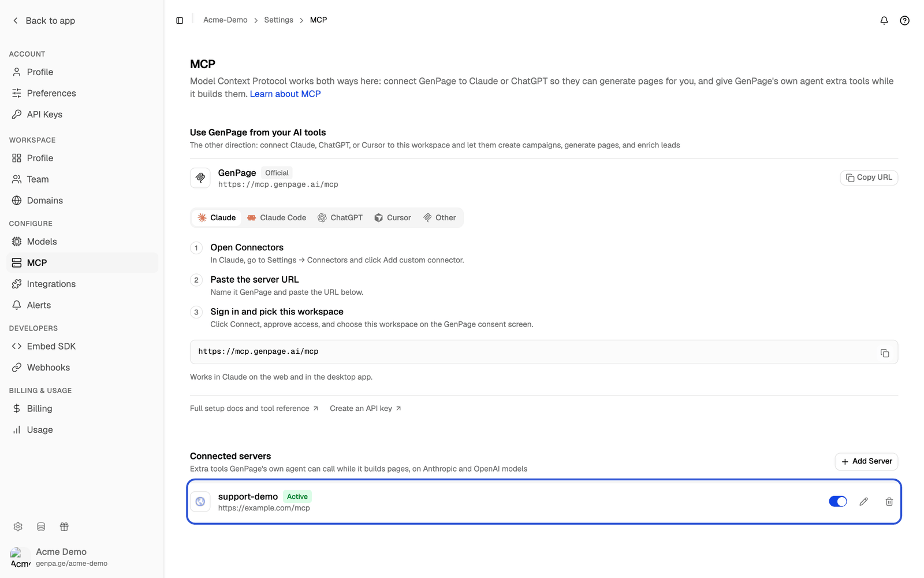Click the Copy URL button
The width and height of the screenshot is (924, 578).
click(869, 177)
